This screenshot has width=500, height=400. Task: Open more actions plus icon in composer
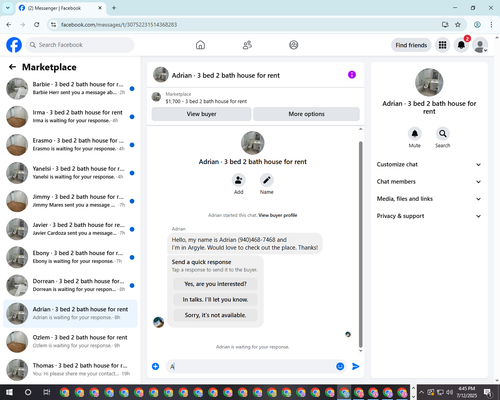point(155,366)
